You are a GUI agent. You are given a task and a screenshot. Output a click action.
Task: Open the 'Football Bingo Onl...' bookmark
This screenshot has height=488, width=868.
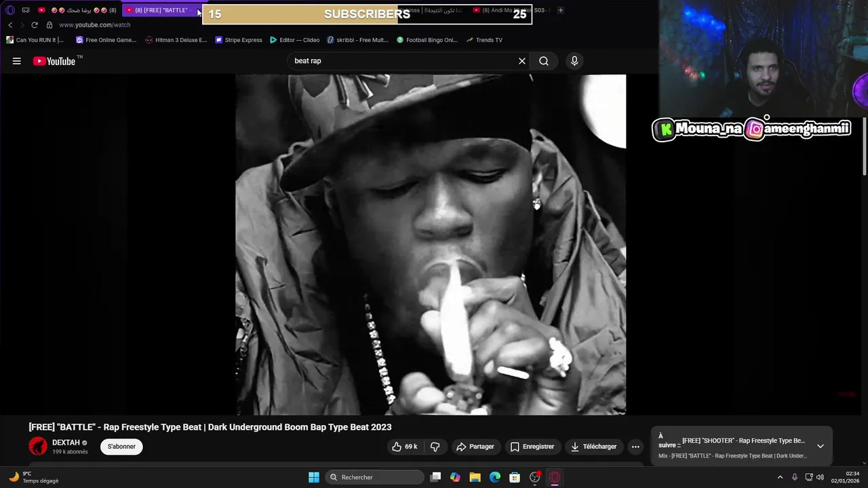point(427,40)
